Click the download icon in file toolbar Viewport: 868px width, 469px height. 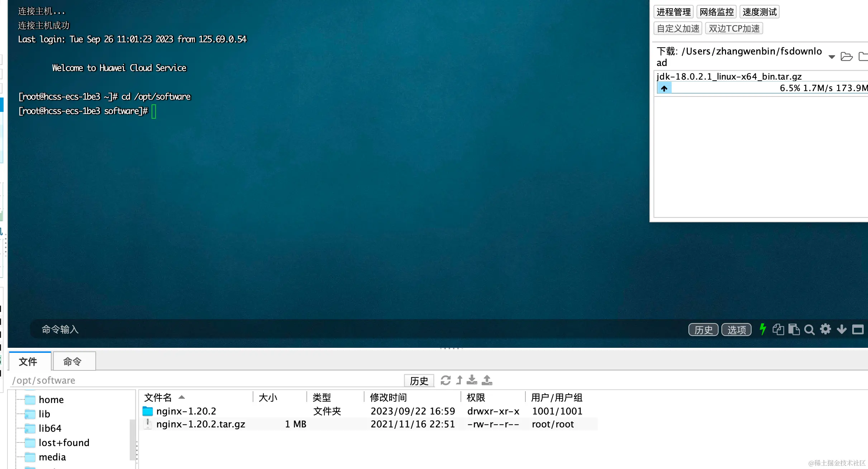pyautogui.click(x=472, y=380)
